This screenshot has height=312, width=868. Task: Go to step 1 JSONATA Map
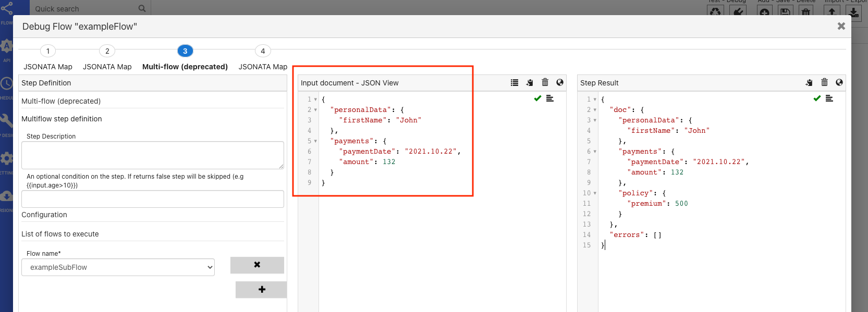coord(48,51)
